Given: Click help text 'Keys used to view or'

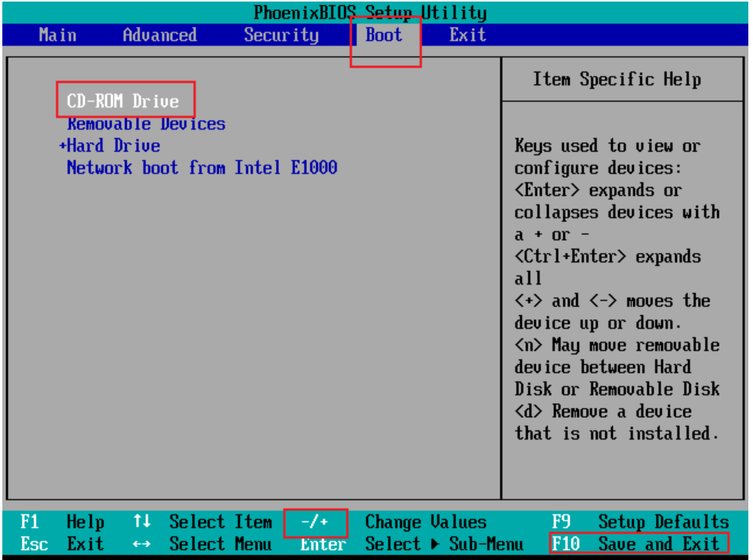Looking at the screenshot, I should 608,146.
